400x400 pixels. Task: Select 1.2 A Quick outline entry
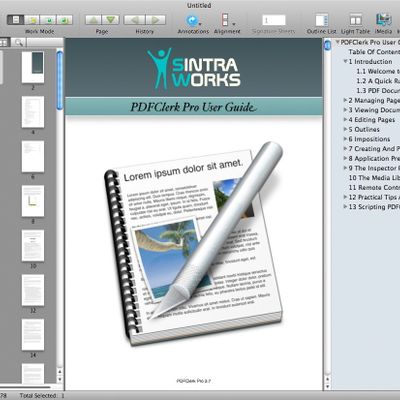pos(378,81)
